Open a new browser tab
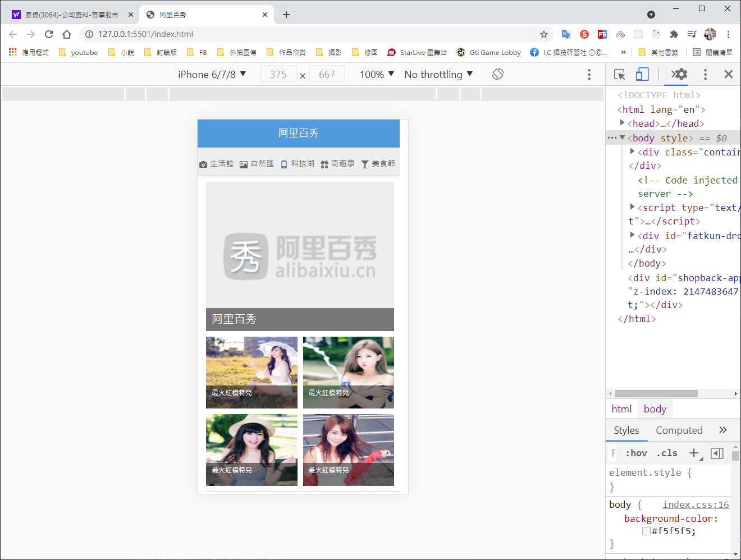741x560 pixels. (286, 15)
